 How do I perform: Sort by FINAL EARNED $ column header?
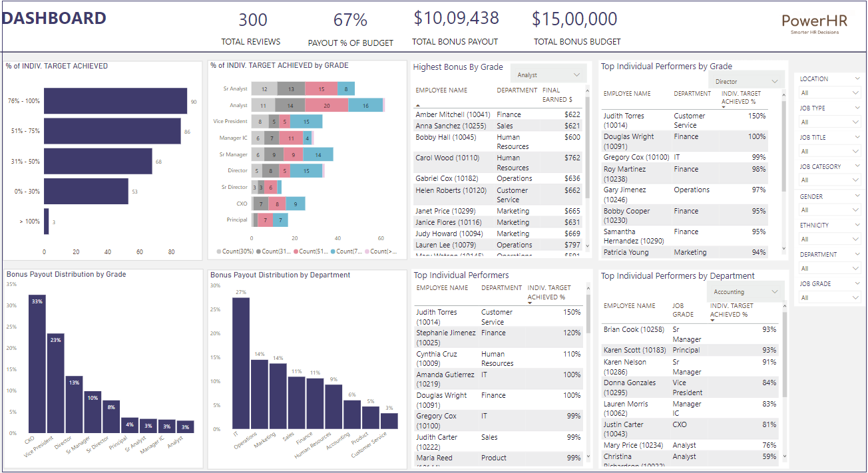[558, 94]
